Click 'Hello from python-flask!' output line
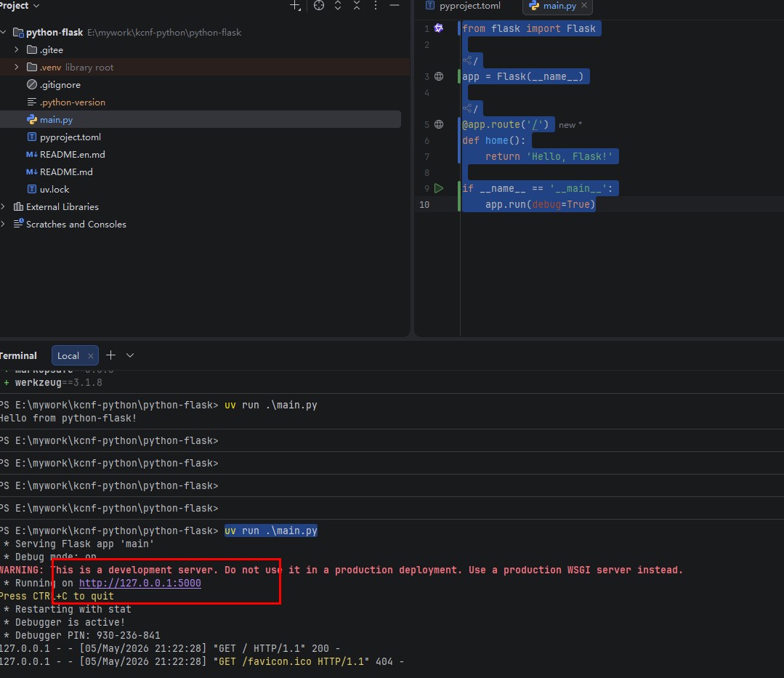 [x=68, y=418]
